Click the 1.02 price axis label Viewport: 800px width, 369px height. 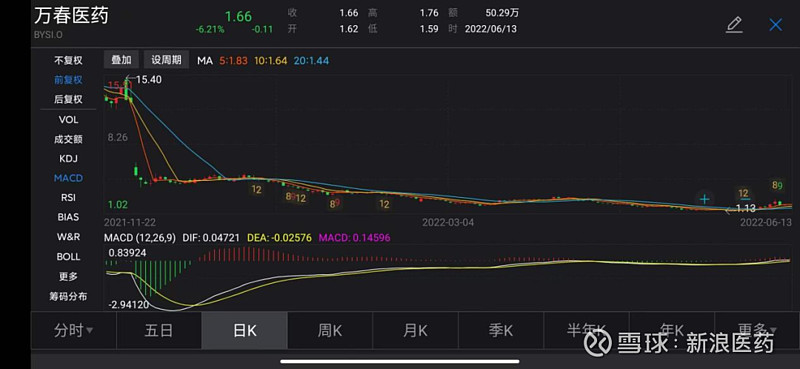[x=117, y=205]
